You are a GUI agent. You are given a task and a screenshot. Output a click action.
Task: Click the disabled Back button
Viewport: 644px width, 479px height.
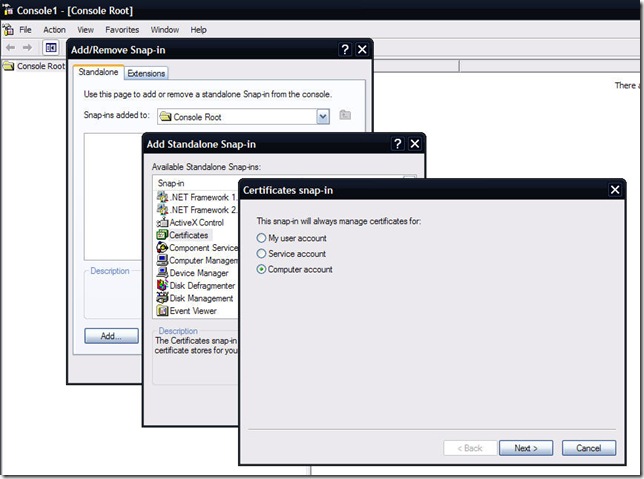click(470, 448)
